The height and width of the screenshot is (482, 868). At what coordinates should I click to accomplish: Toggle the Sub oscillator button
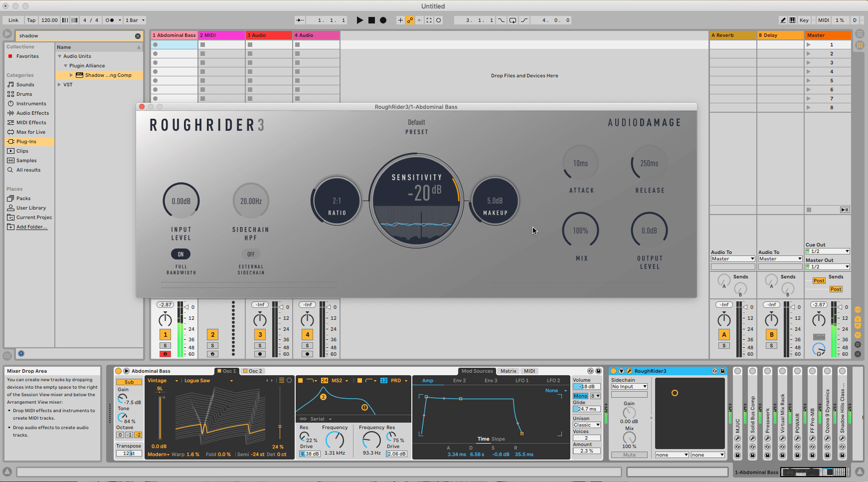129,382
